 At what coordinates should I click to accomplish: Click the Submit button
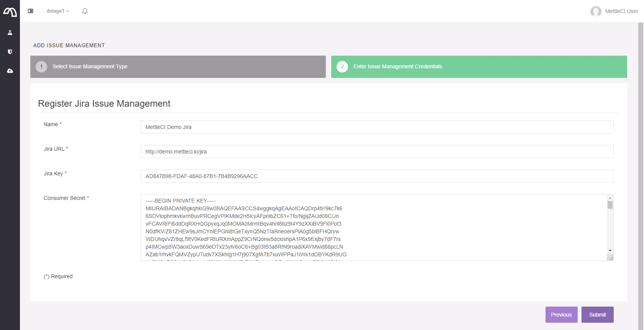pyautogui.click(x=597, y=314)
